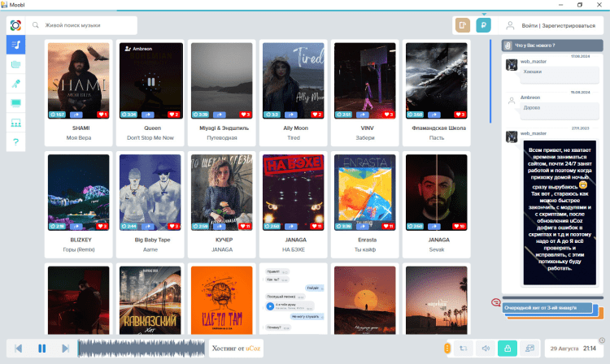610x364 pixels.
Task: Click the feed vertical scrollbar
Action: point(490,81)
